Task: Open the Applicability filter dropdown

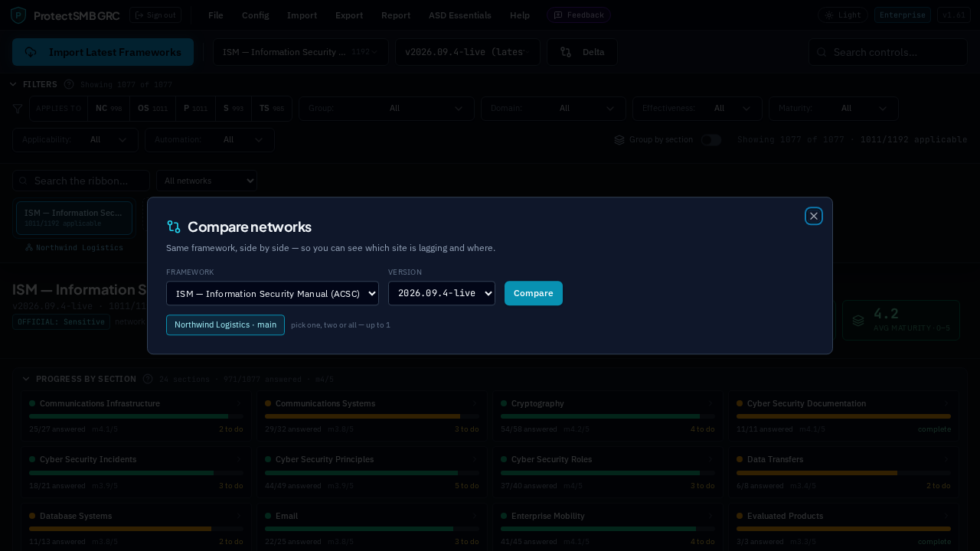Action: pos(75,140)
